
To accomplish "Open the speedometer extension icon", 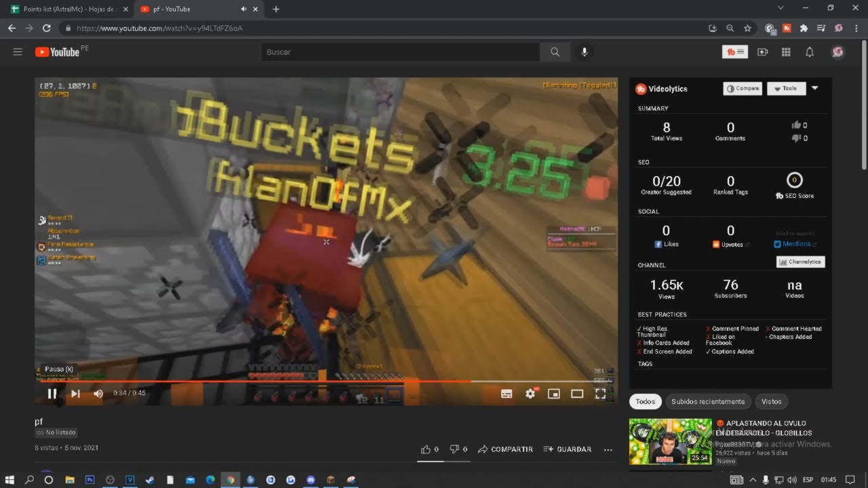I will pos(769,28).
